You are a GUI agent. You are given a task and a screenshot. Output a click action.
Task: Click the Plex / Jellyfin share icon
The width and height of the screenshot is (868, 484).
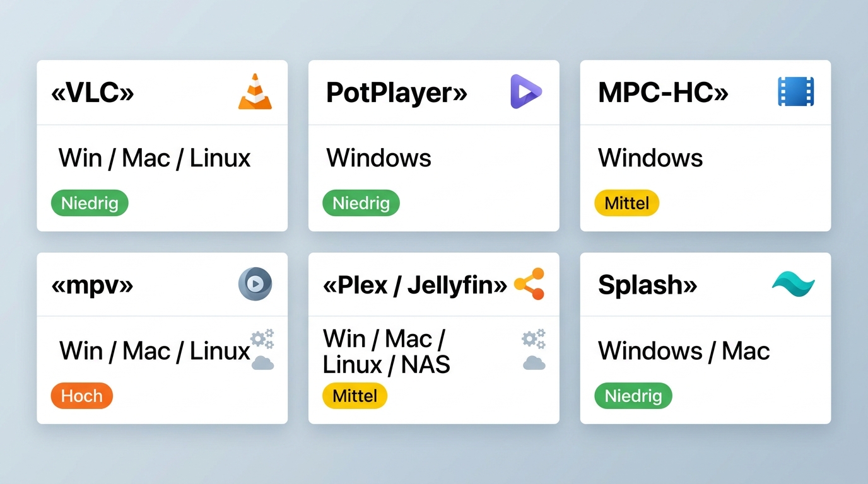tap(529, 284)
